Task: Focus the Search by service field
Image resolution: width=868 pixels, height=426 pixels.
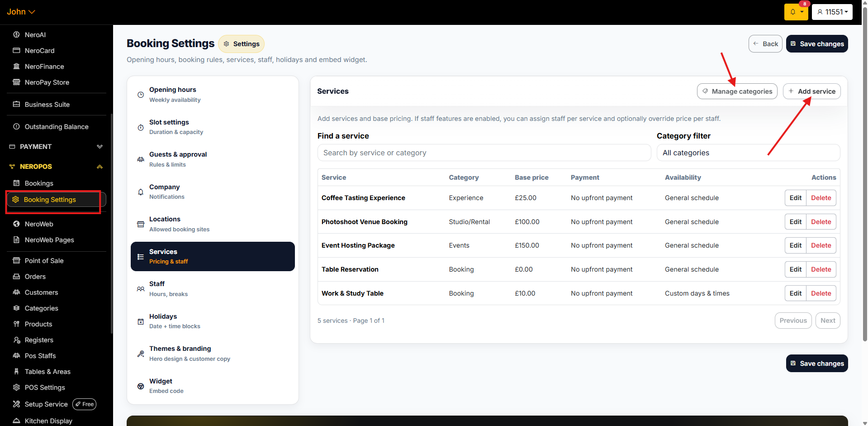Action: point(484,153)
